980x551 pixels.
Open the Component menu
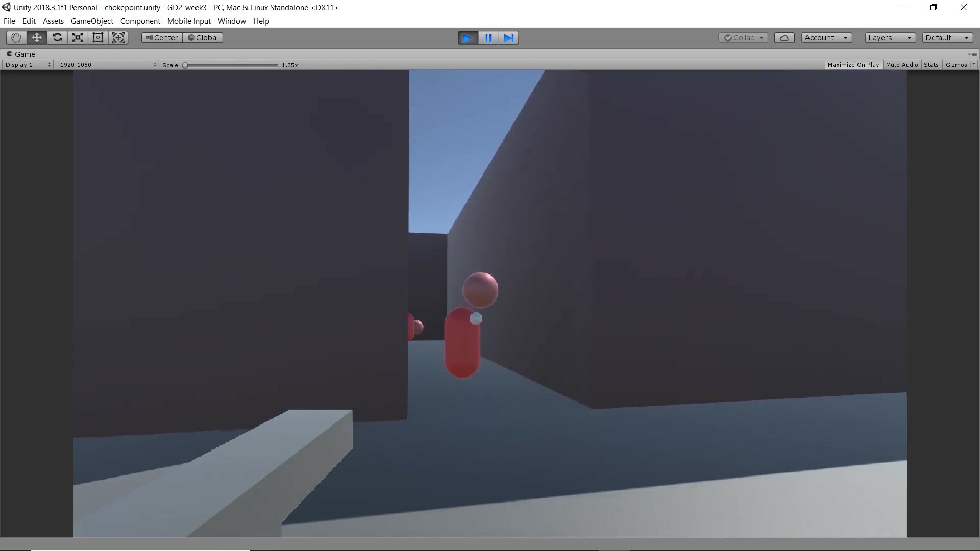140,21
